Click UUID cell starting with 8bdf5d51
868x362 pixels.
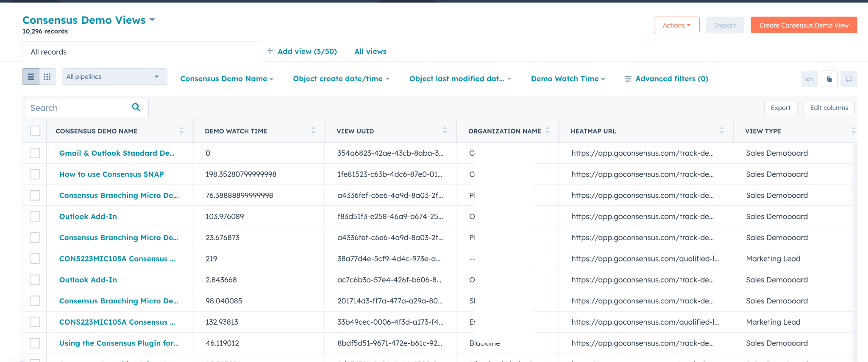point(390,343)
